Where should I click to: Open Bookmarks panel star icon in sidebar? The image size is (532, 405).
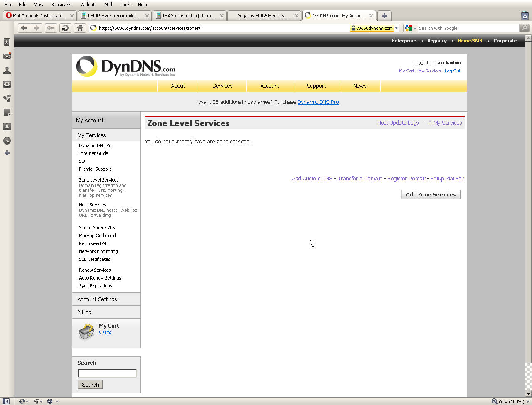7,42
